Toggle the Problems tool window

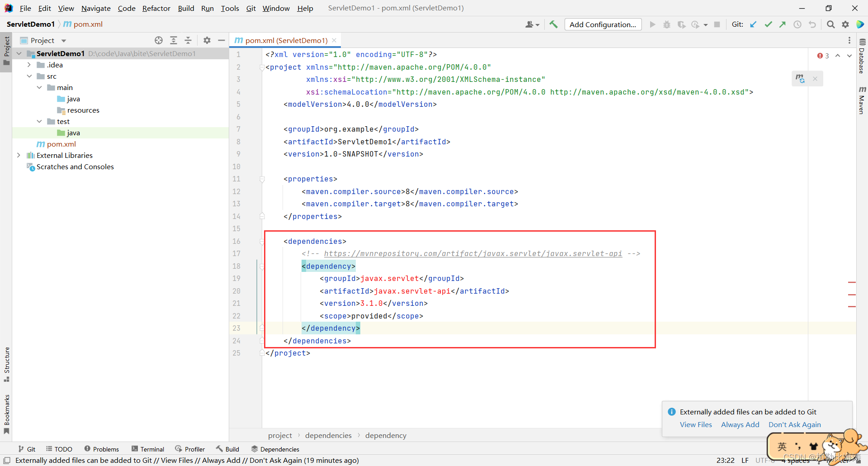(106, 449)
